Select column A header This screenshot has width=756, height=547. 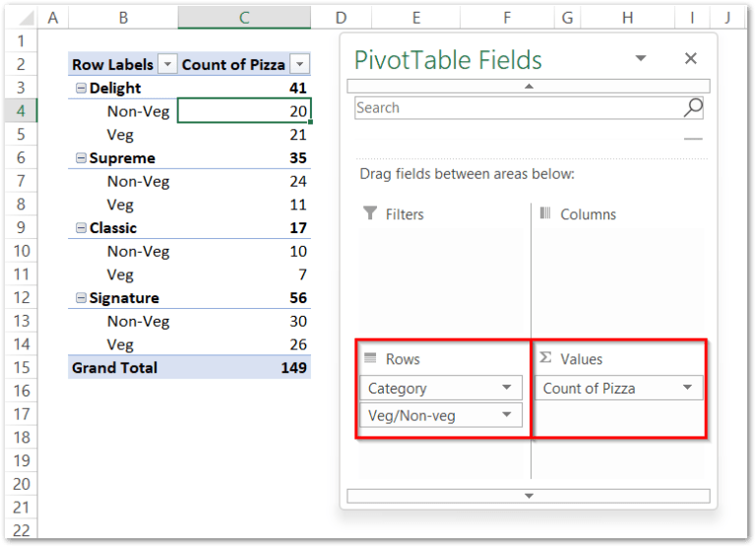point(53,18)
